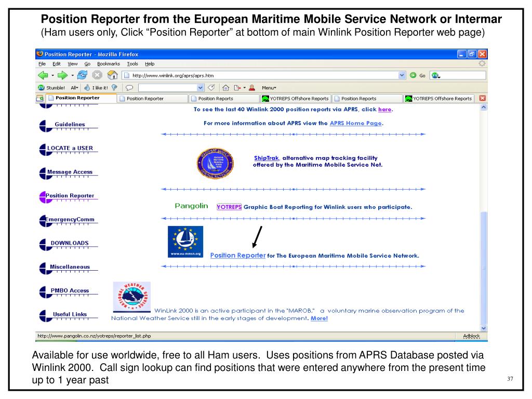
Task: Click the eu-mmsn.org sailboat logo
Action: point(185,242)
